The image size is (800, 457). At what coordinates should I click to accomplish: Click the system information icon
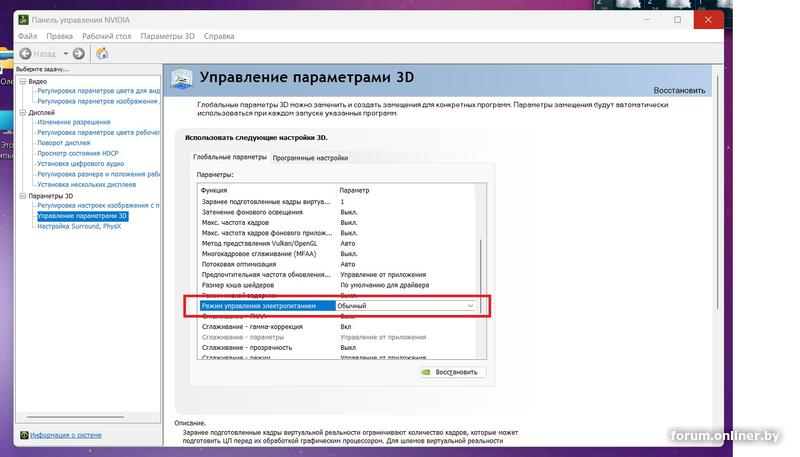(x=24, y=435)
